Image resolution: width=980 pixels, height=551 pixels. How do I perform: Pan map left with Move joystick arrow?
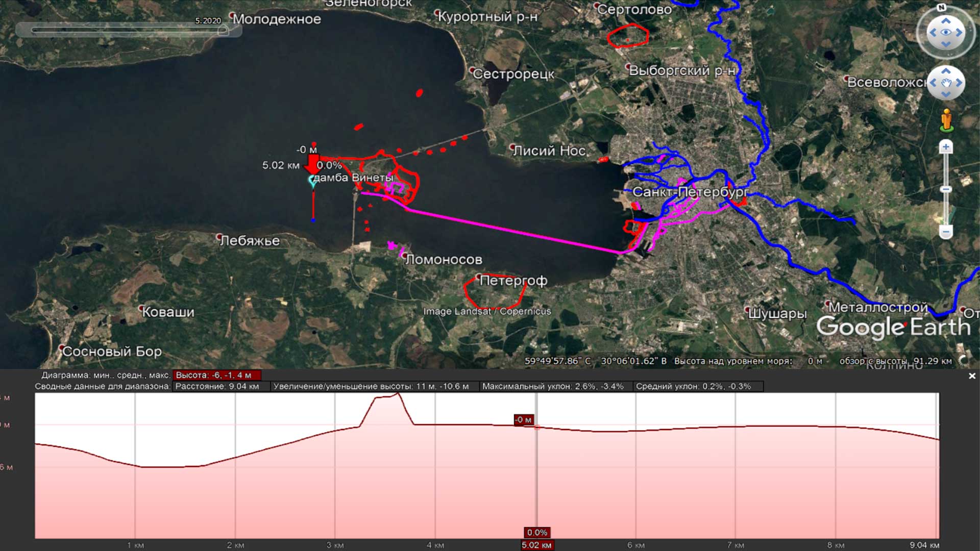(933, 83)
